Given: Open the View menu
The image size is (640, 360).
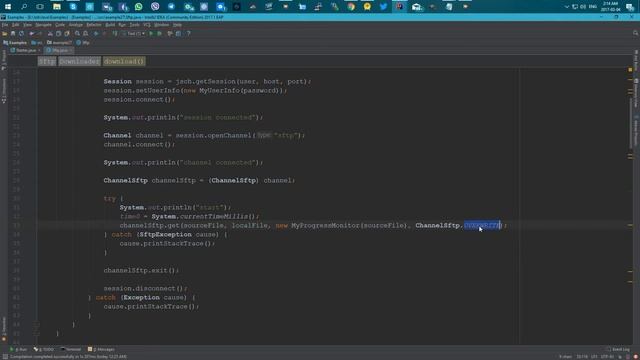Looking at the screenshot, I should click(27, 25).
